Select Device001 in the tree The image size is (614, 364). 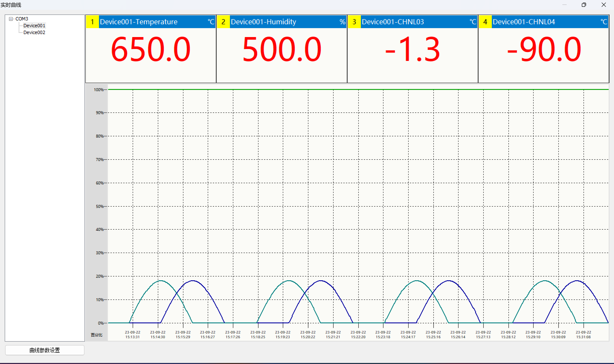(34, 26)
